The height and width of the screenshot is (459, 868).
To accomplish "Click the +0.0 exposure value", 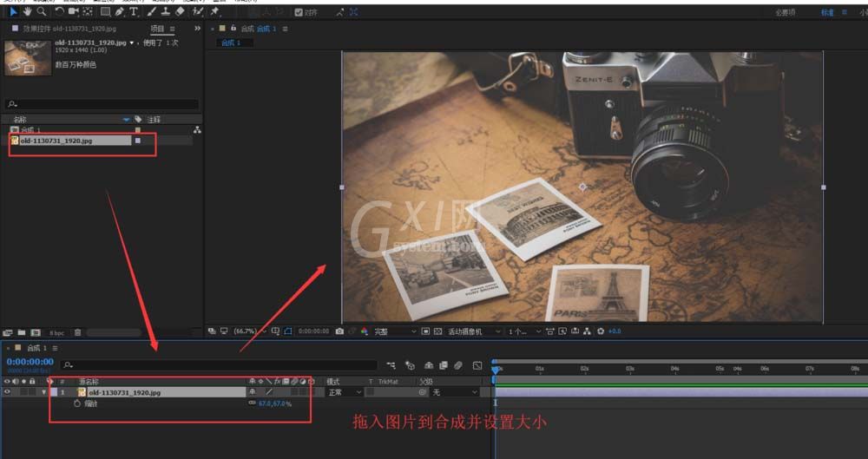I will (615, 331).
